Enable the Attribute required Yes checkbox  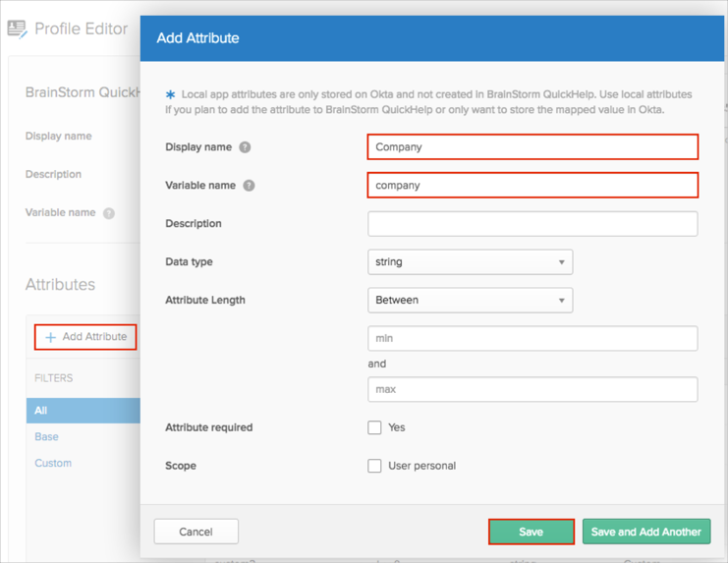pos(374,427)
